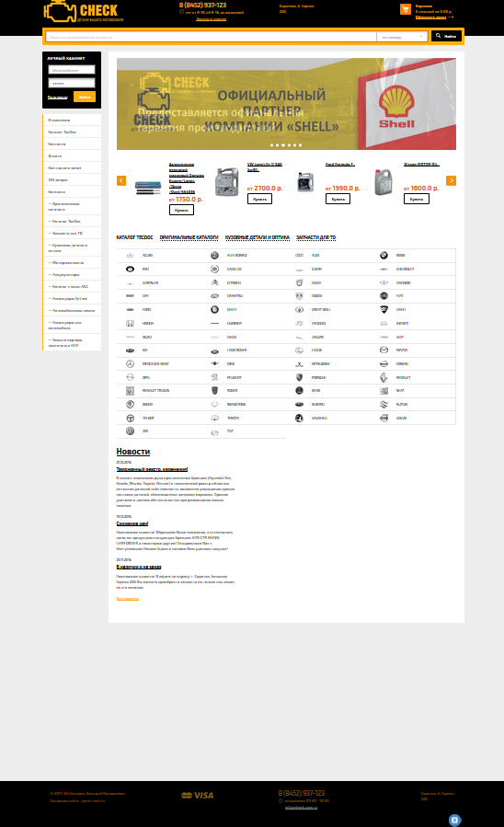Focus the password login field

[x=72, y=84]
